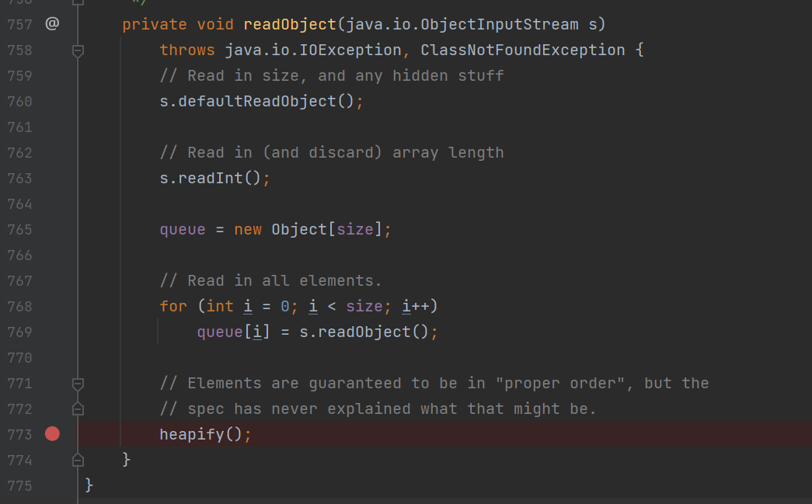
Task: Collapse the comment fold marker on line 771
Action: tap(78, 384)
